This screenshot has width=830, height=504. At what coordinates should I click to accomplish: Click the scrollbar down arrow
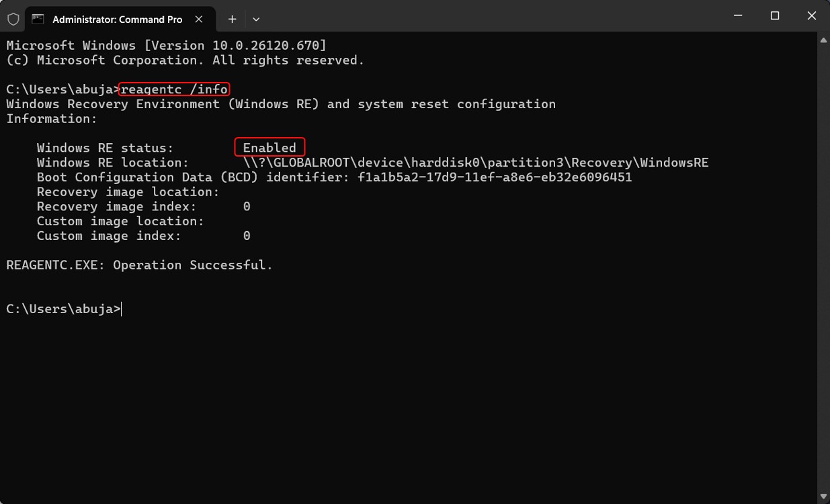click(x=823, y=496)
